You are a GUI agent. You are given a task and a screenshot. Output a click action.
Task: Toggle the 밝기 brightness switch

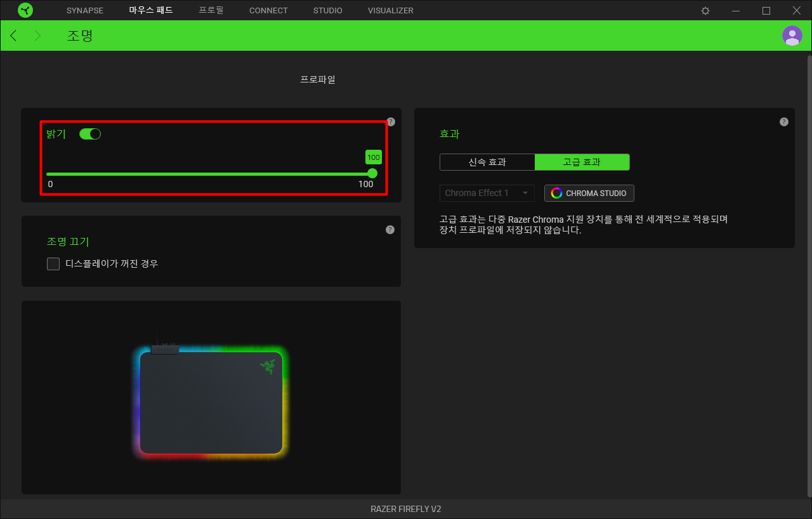90,134
